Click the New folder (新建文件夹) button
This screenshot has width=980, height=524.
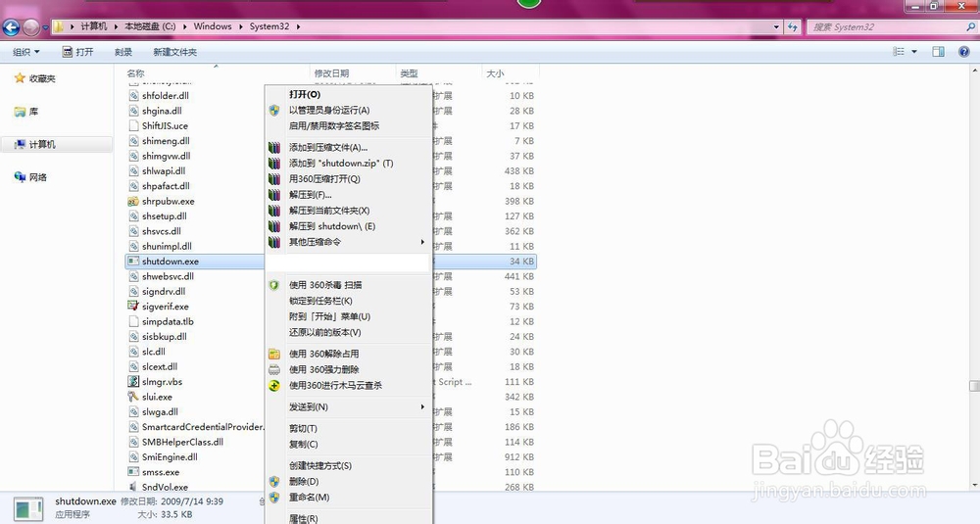coord(175,52)
